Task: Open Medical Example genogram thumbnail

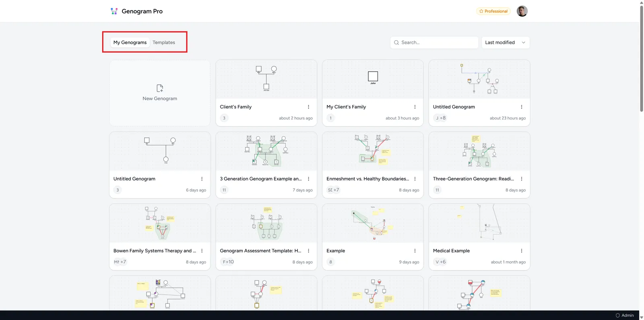Action: (479, 223)
